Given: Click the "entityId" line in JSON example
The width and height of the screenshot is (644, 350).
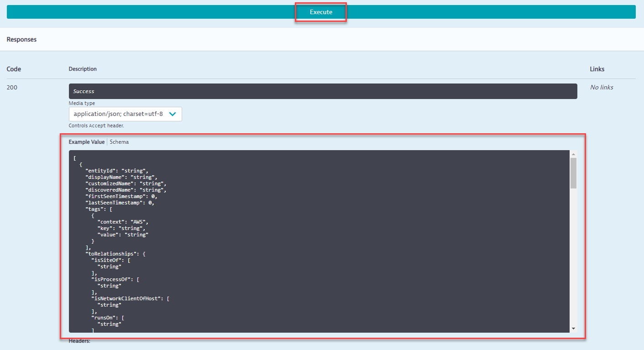Looking at the screenshot, I should click(117, 171).
